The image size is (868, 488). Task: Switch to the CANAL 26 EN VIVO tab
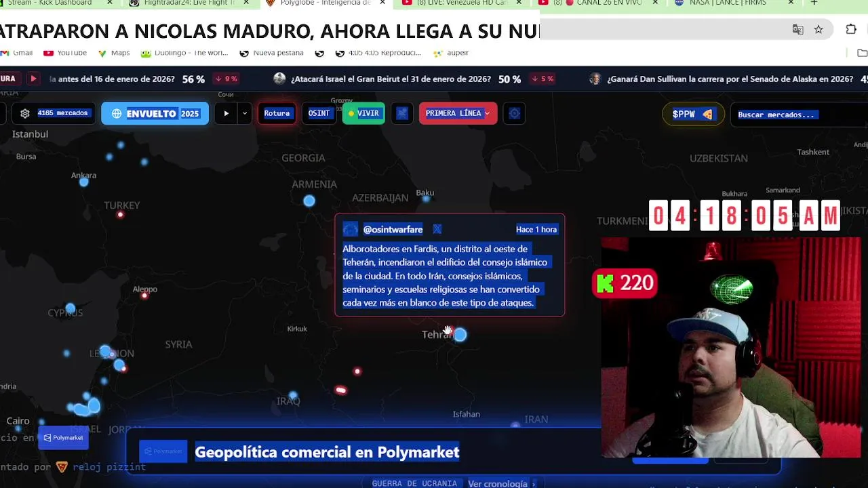(x=597, y=3)
